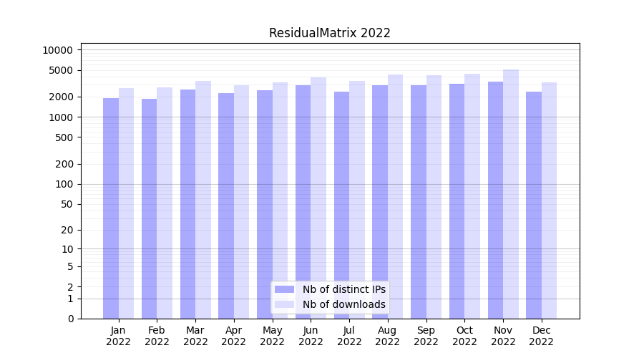The height and width of the screenshot is (358, 644).
Task: Select the tallest November downloads bar
Action: [511, 194]
